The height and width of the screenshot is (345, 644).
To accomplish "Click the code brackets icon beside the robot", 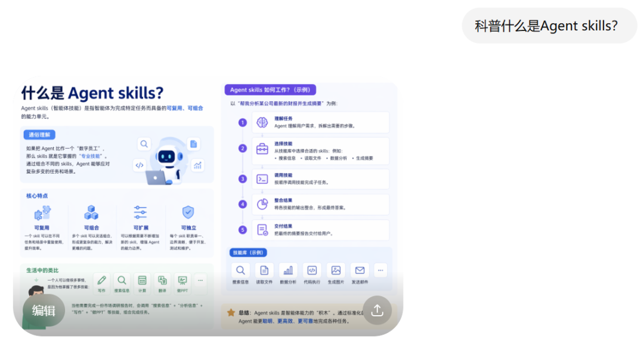I will click(140, 165).
